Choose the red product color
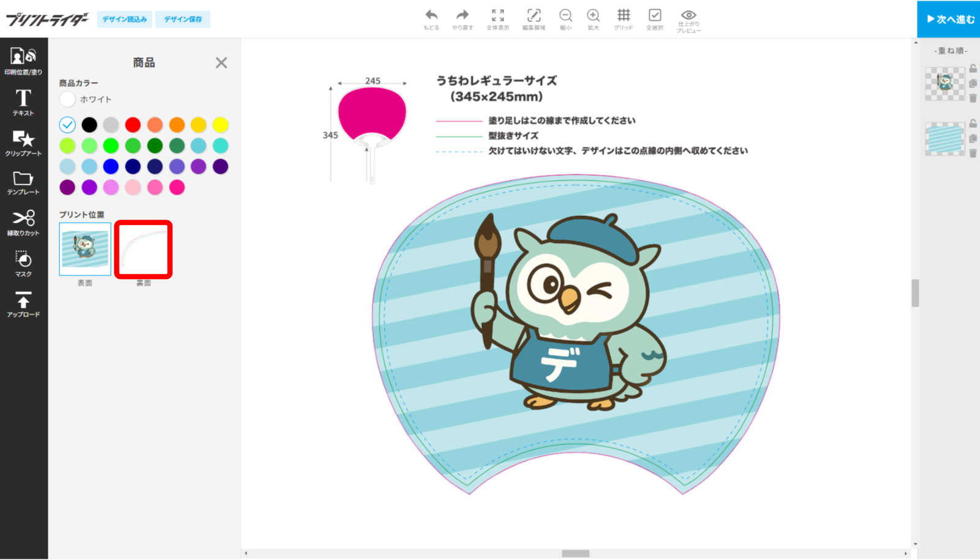Viewport: 980px width, 560px height. coord(133,125)
